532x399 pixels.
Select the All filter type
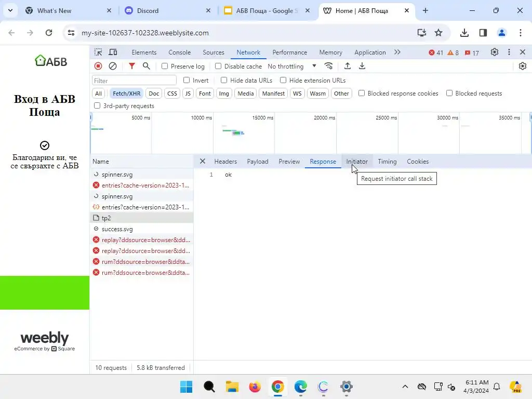98,94
